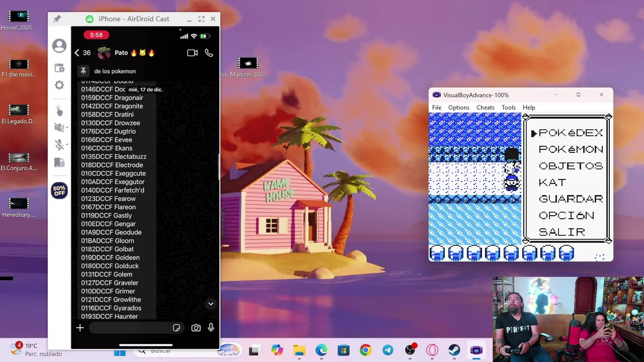Open the Cheats menu in VisualBoyAdvance

pos(486,108)
